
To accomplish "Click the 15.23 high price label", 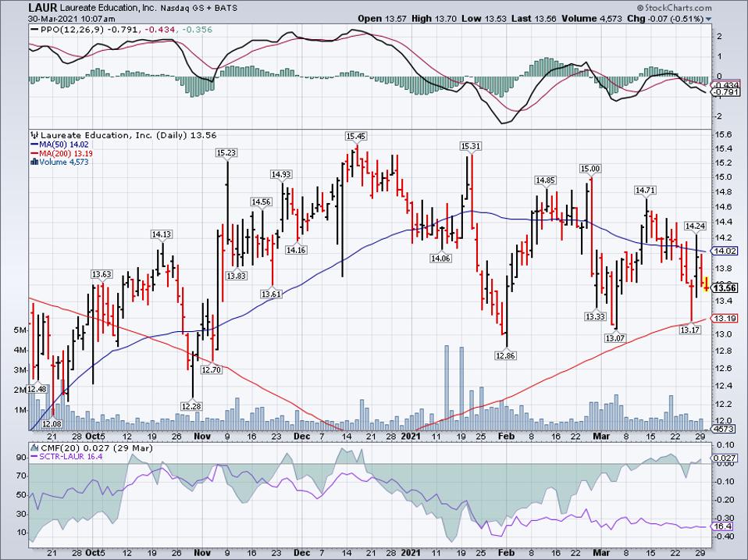I will [x=226, y=153].
